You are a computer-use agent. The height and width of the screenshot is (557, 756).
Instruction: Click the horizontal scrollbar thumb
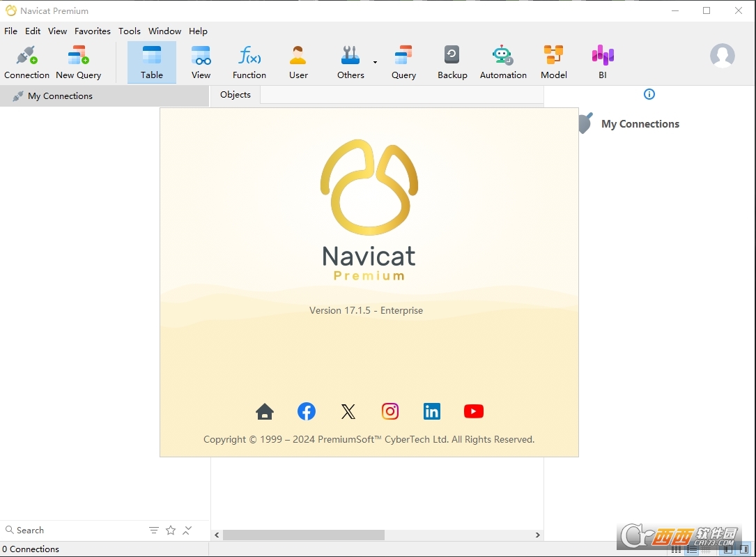tap(304, 535)
